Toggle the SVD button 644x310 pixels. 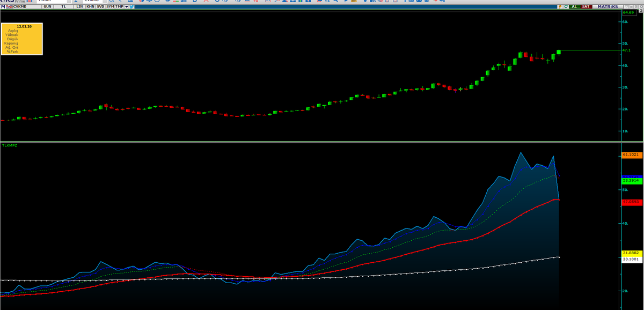[x=100, y=6]
